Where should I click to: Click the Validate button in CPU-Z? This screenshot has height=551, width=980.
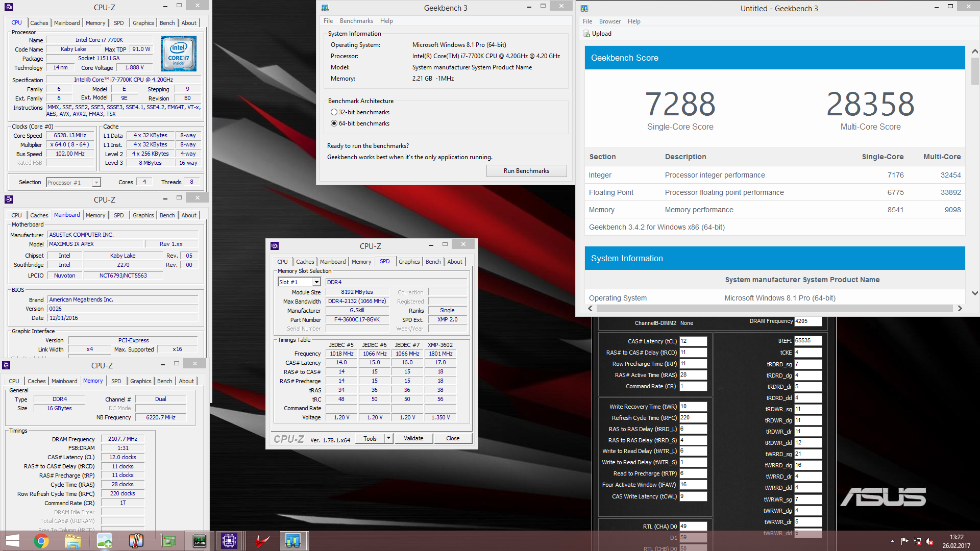point(413,438)
